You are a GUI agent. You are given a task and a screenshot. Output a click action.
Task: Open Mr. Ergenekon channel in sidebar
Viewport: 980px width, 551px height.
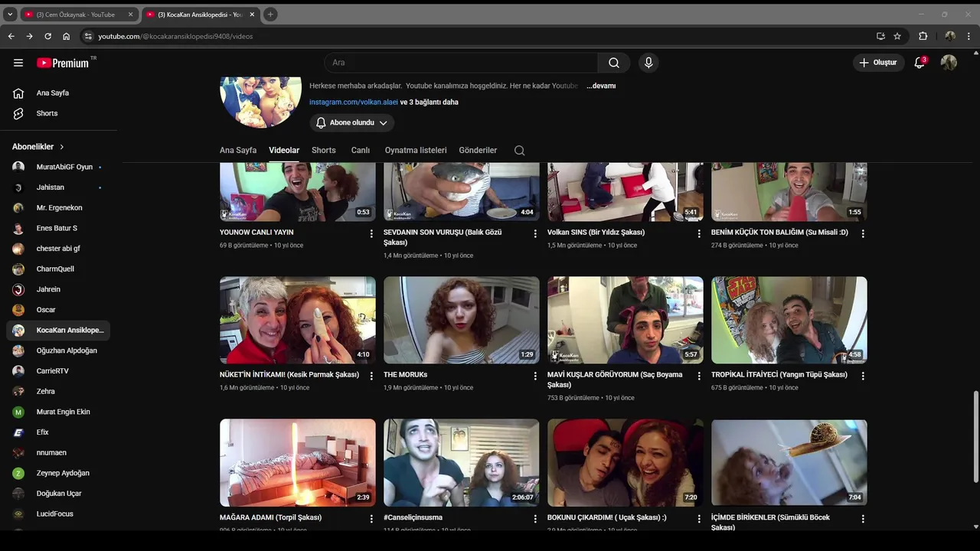58,208
